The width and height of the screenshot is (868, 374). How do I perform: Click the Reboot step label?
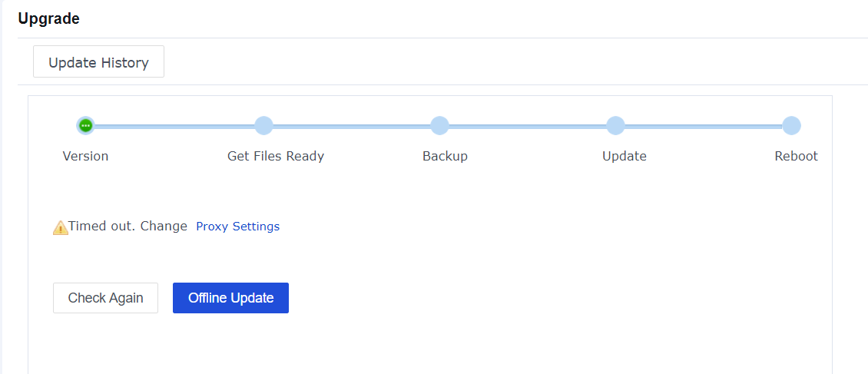click(x=796, y=156)
